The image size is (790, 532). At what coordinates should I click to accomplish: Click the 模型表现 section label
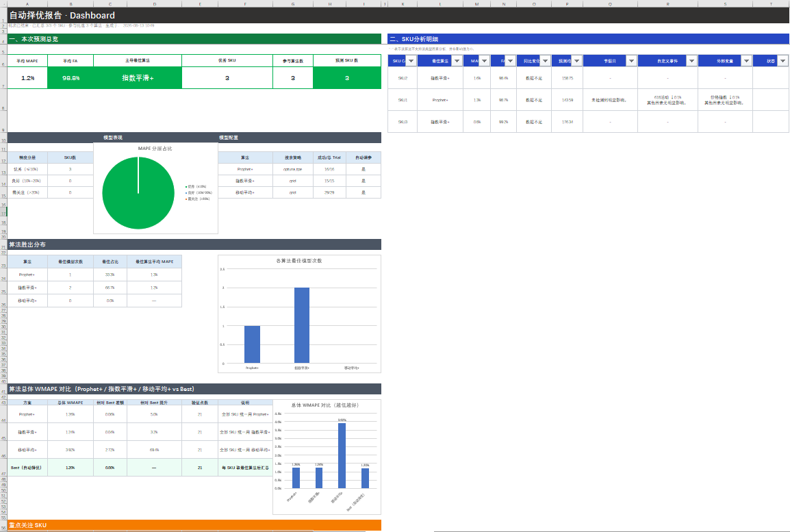point(113,138)
